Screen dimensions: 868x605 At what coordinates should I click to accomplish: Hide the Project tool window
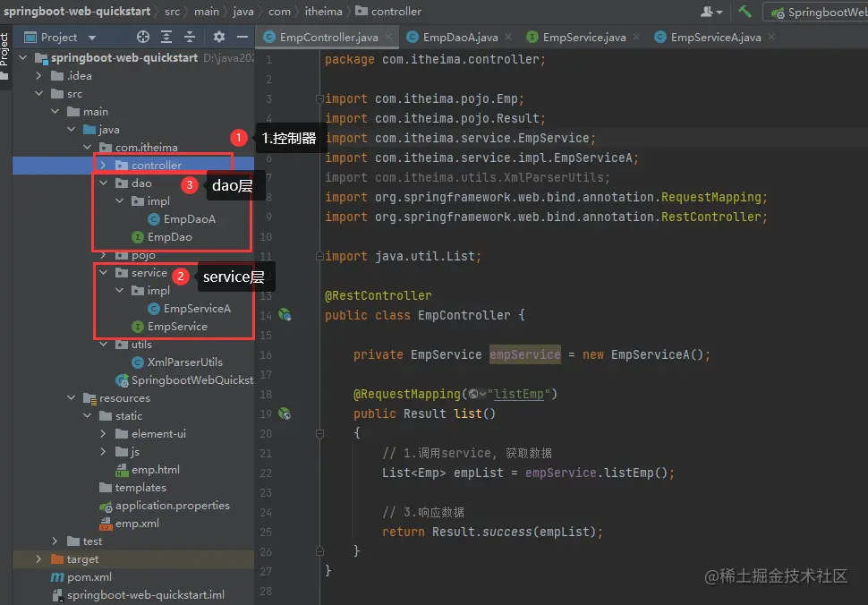point(242,37)
